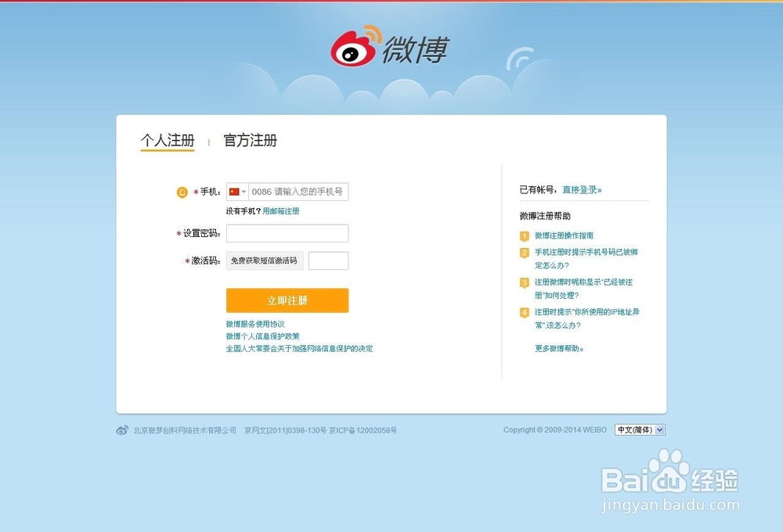
Task: Open the 用邮箱注册 link
Action: pos(281,211)
